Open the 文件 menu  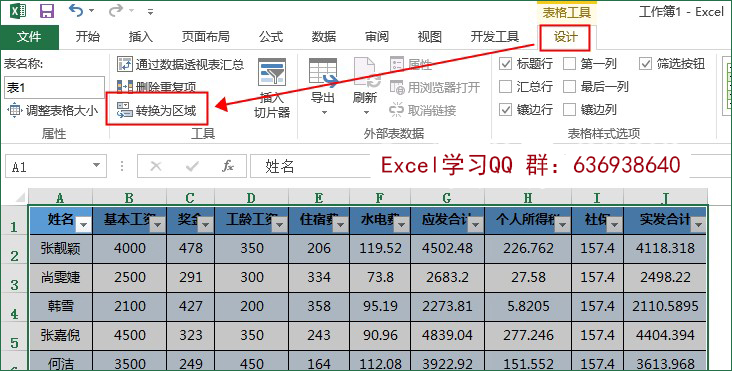(29, 36)
